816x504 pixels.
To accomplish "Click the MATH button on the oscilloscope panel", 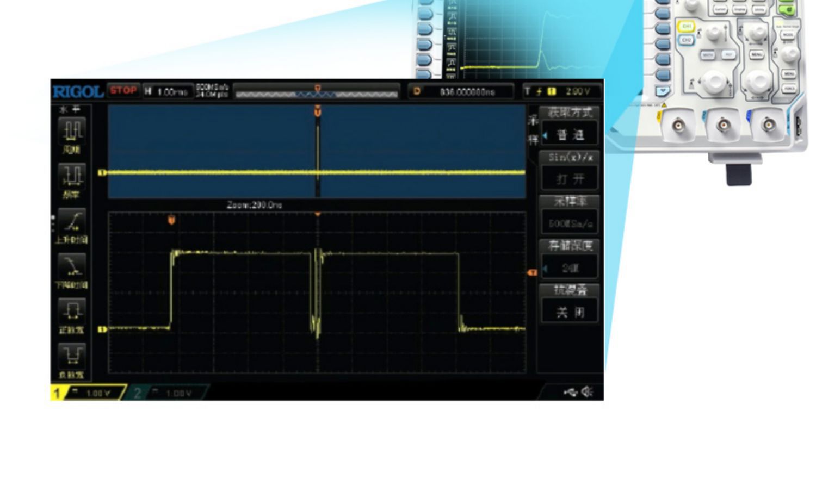I will tap(708, 55).
